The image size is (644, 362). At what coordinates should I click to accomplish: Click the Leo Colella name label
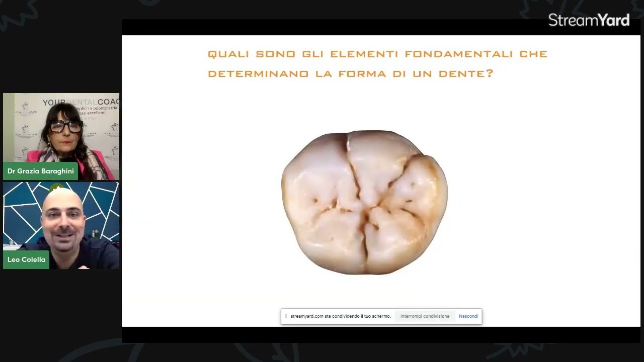point(26,259)
